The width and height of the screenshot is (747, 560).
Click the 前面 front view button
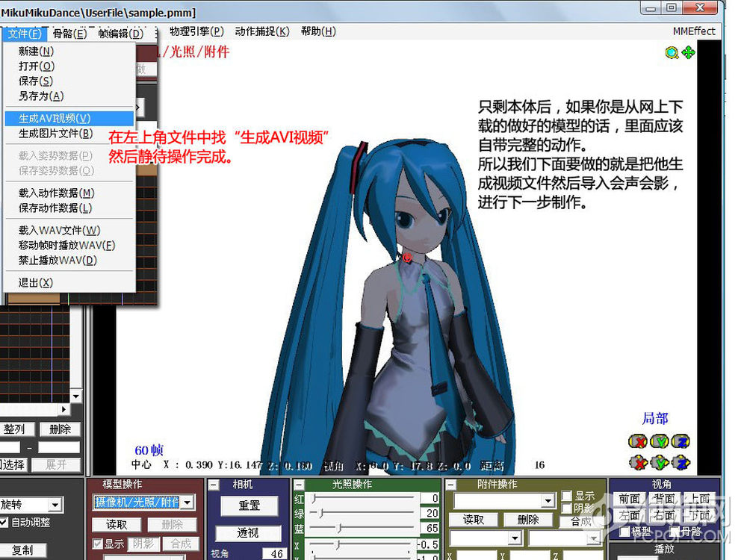tap(629, 499)
